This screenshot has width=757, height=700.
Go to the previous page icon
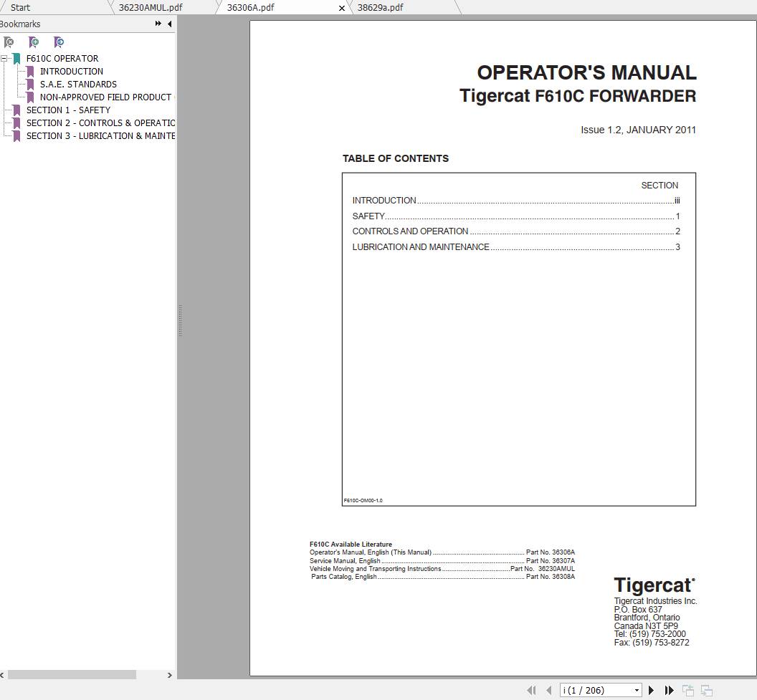(549, 689)
